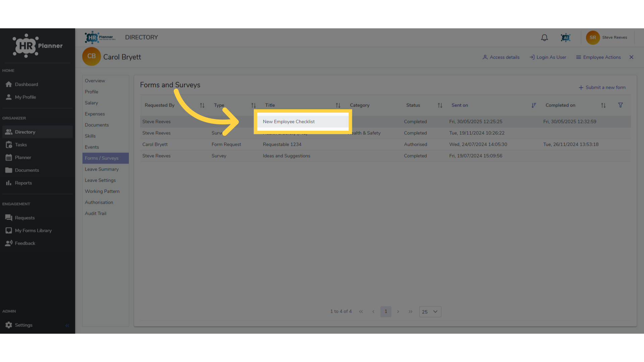Open Requestable 1234 form row
This screenshot has width=644, height=362.
(385, 144)
